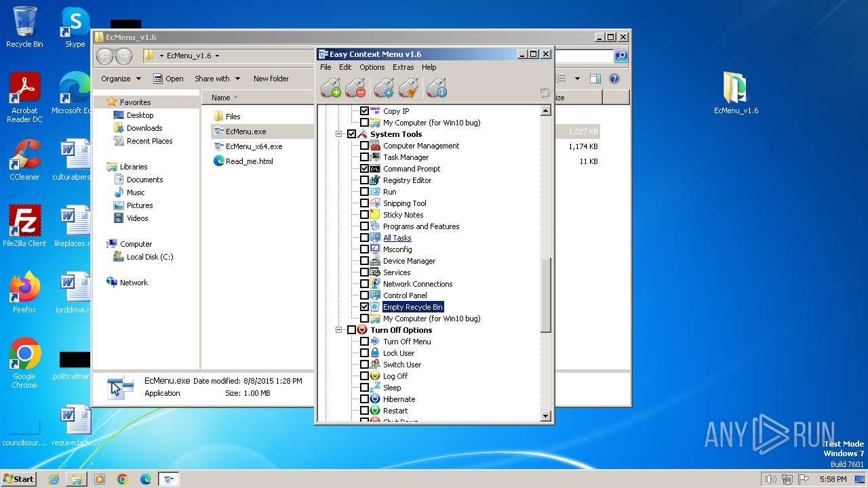This screenshot has width=868, height=488.
Task: Open the Context Menu Cleaner broom icon
Action: pos(408,88)
